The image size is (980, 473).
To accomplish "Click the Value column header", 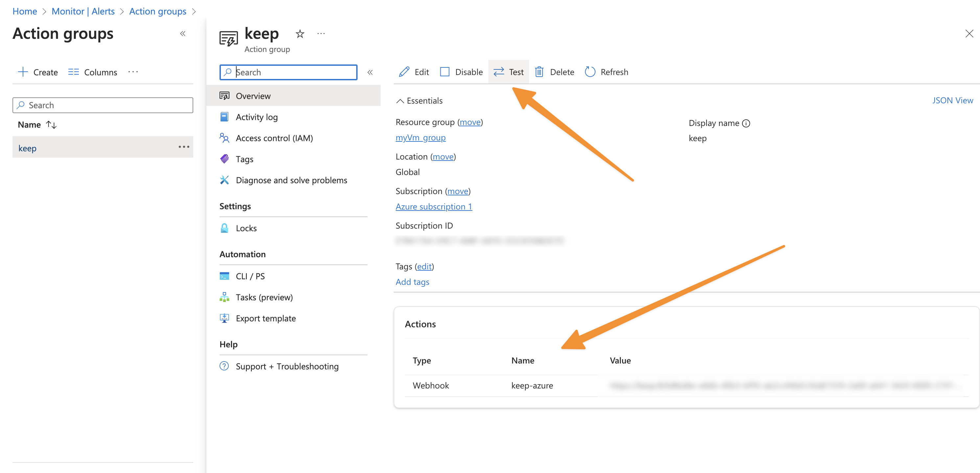I will pos(620,360).
